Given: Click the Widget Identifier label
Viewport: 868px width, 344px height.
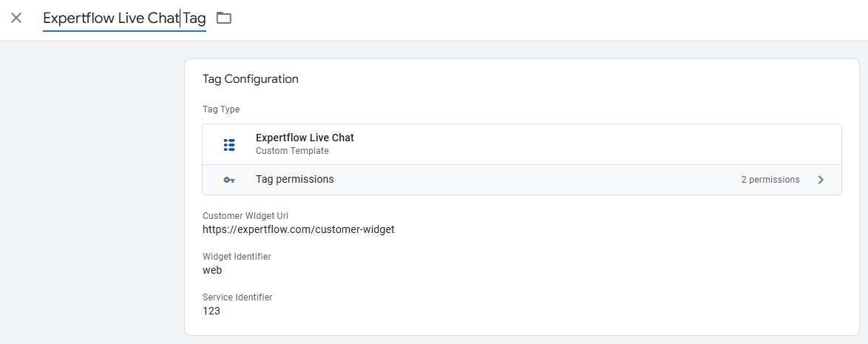Looking at the screenshot, I should click(237, 257).
